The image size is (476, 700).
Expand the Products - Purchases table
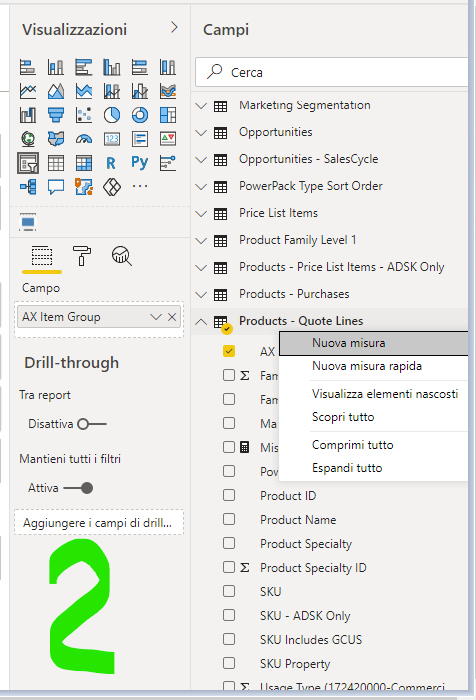201,295
